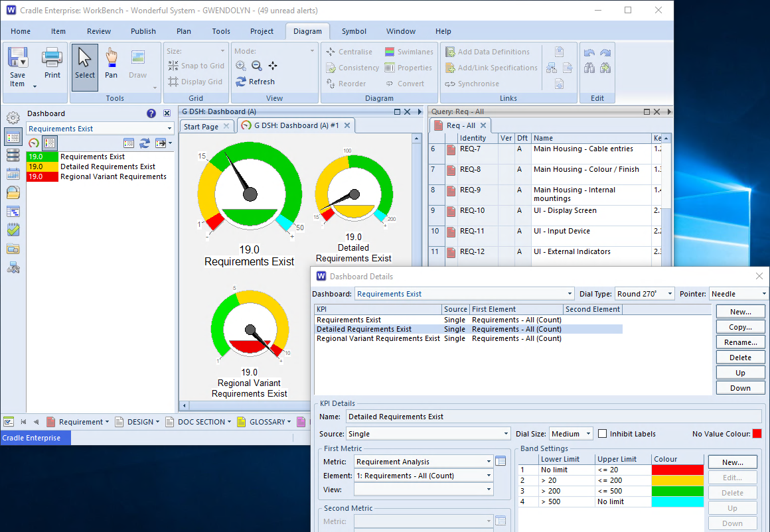Open the Dial Type dropdown
Screen dimensions: 770x532
(670, 294)
